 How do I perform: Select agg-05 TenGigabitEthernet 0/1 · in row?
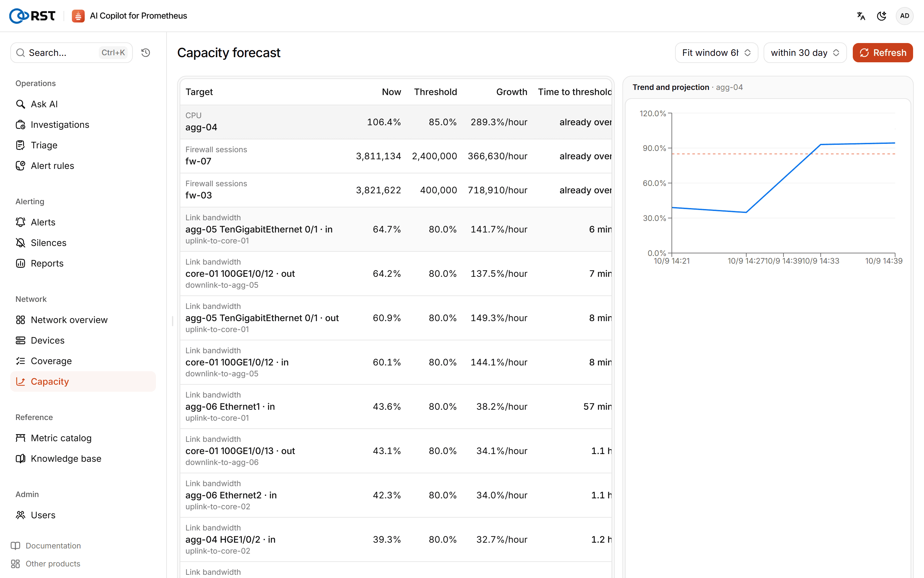(x=396, y=229)
